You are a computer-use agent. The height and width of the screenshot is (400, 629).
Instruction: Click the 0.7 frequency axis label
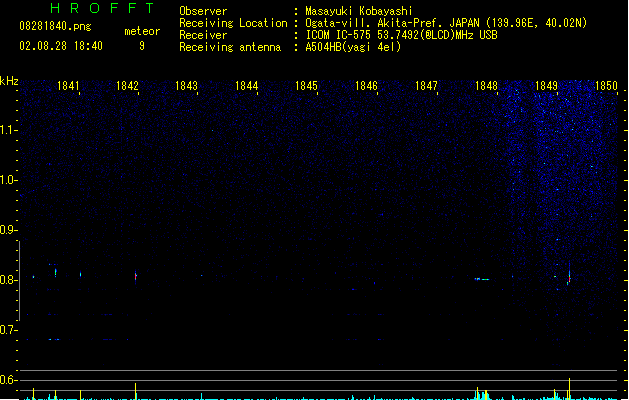tap(8, 330)
